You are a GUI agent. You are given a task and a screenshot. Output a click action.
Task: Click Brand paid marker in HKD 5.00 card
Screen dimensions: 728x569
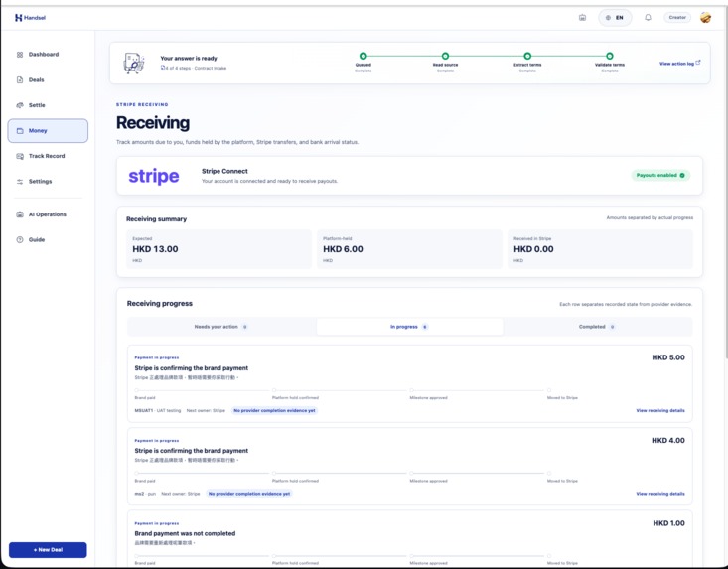point(136,390)
